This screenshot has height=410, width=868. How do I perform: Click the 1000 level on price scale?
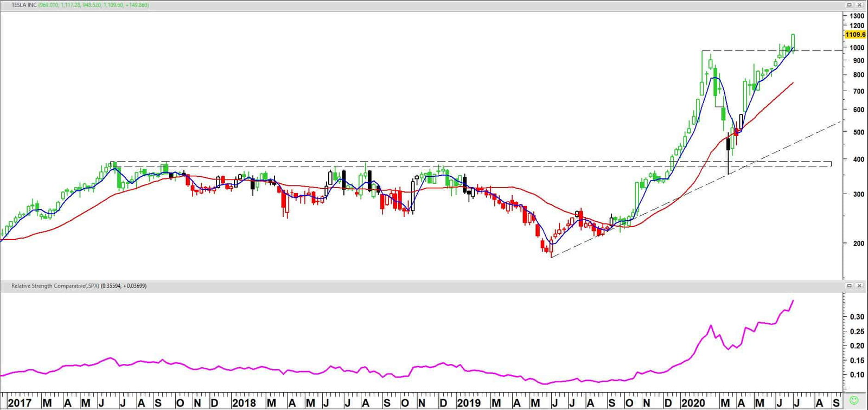[x=857, y=48]
